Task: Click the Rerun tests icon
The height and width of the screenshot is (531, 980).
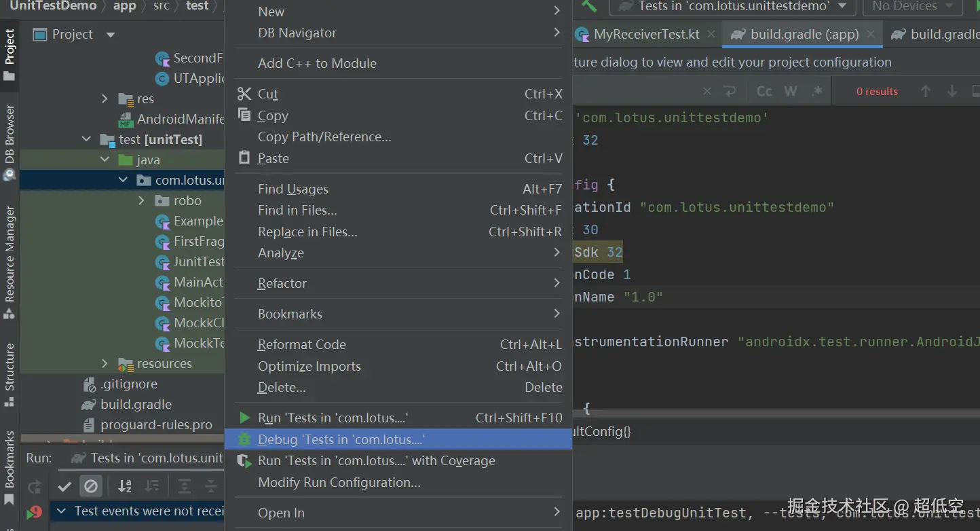Action: pyautogui.click(x=35, y=486)
